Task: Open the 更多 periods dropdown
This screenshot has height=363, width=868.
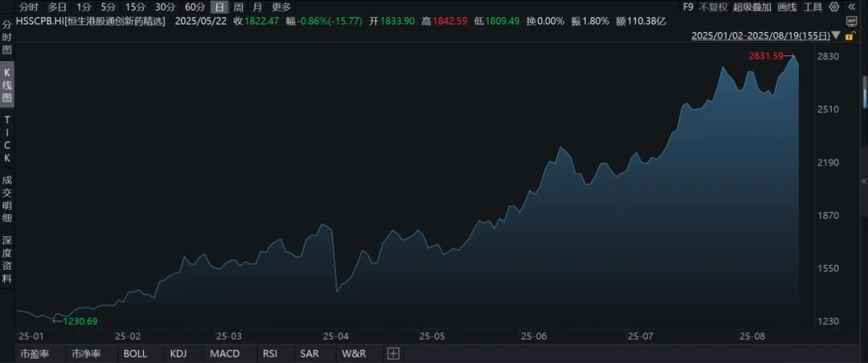Action: 280,6
